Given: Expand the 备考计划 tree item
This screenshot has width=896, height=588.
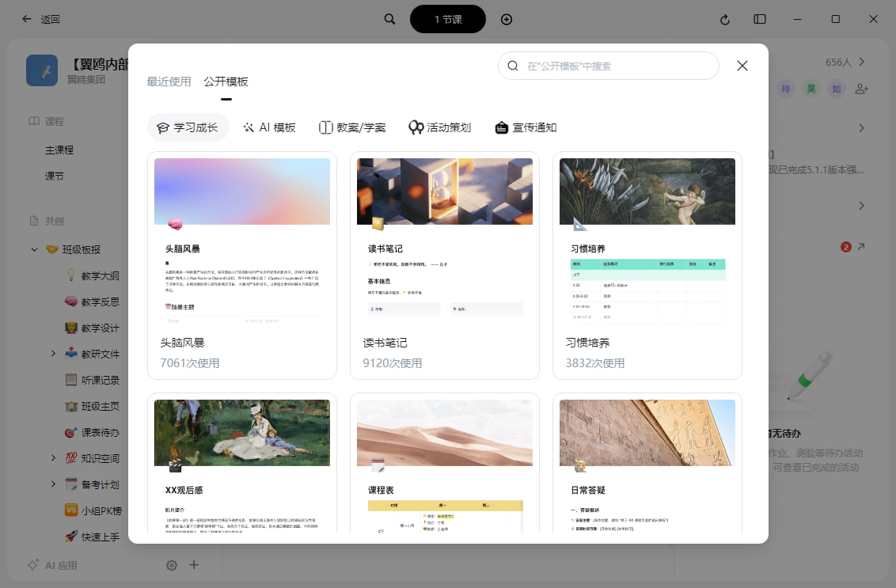Looking at the screenshot, I should [53, 484].
